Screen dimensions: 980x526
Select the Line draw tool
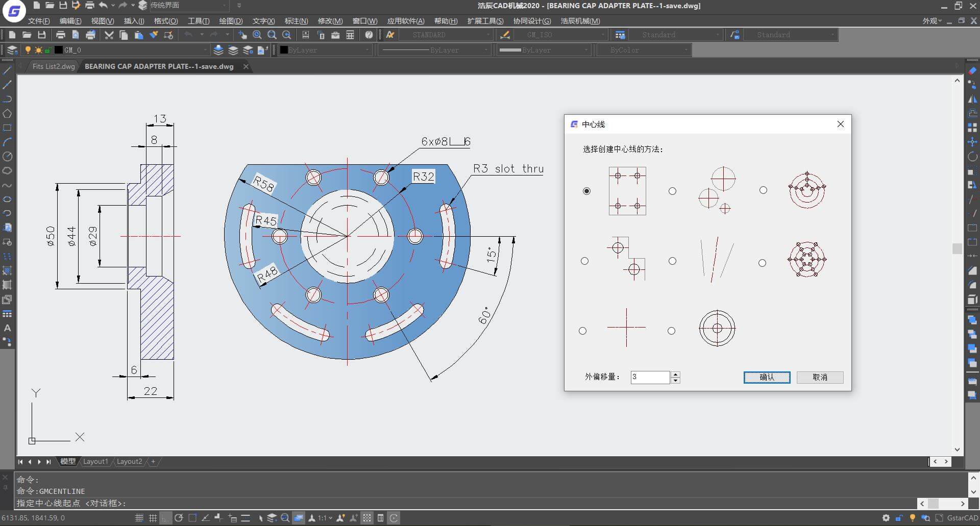pyautogui.click(x=7, y=70)
